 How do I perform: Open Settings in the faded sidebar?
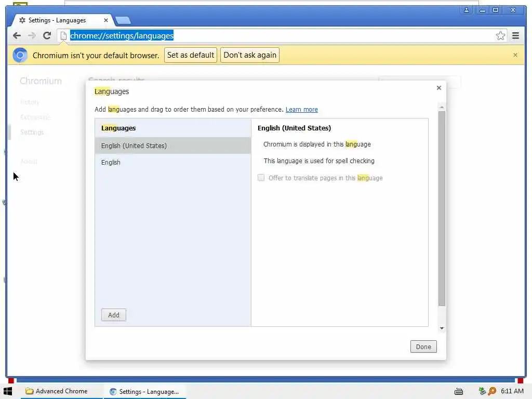click(32, 132)
